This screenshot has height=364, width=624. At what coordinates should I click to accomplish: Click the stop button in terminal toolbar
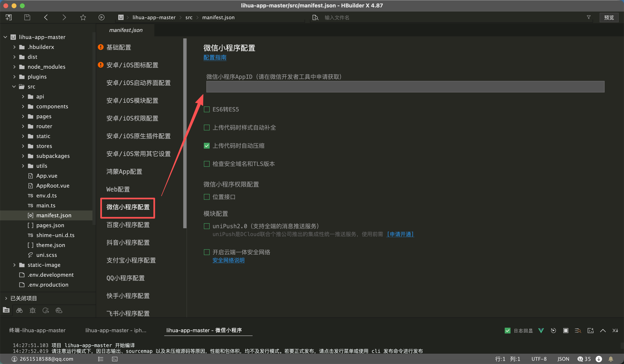566,330
